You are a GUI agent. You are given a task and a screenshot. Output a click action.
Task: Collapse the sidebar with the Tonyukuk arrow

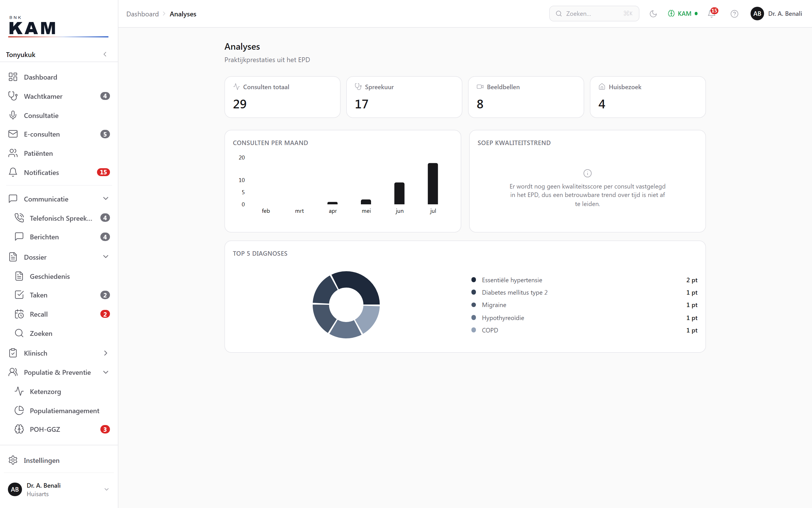tap(105, 54)
